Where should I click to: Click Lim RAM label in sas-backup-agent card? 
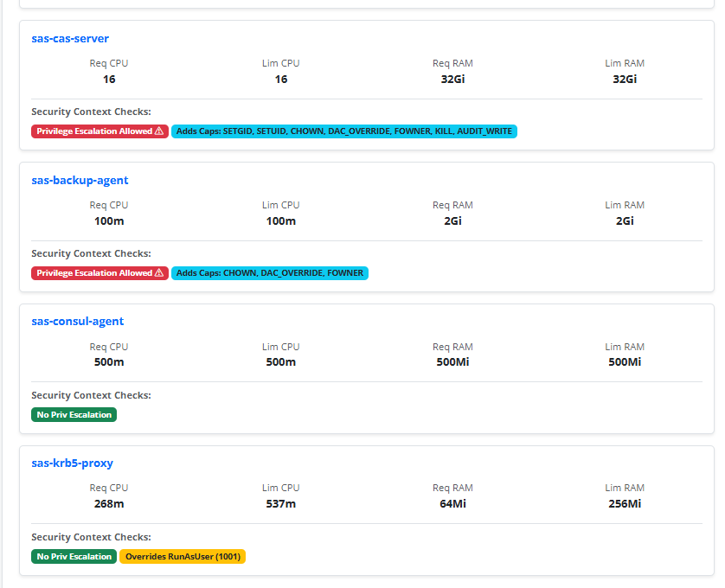pos(625,205)
